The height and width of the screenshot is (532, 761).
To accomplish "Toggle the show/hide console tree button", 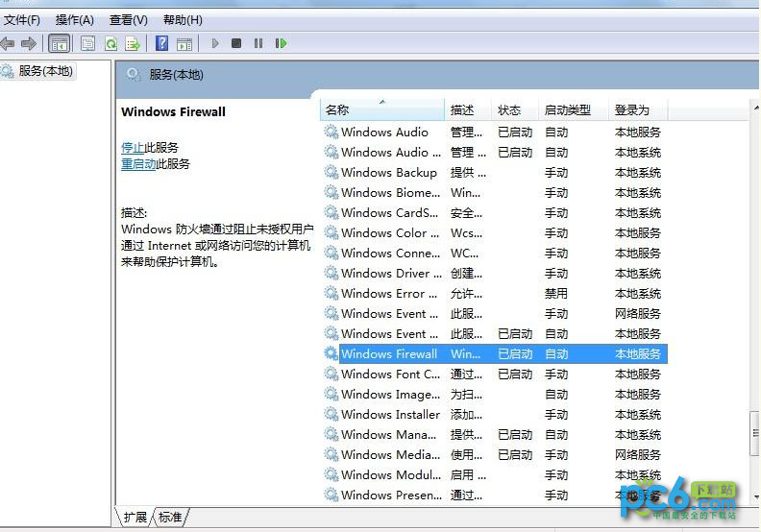I will click(x=59, y=43).
